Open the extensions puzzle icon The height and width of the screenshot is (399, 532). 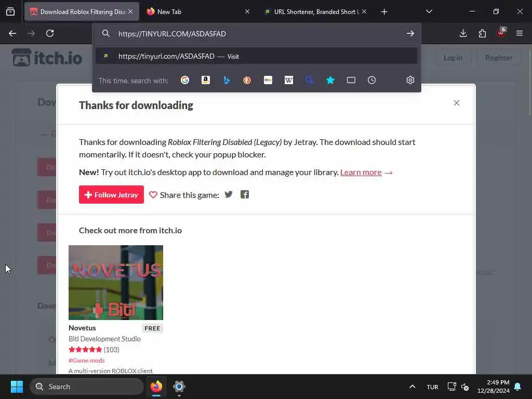tap(482, 33)
